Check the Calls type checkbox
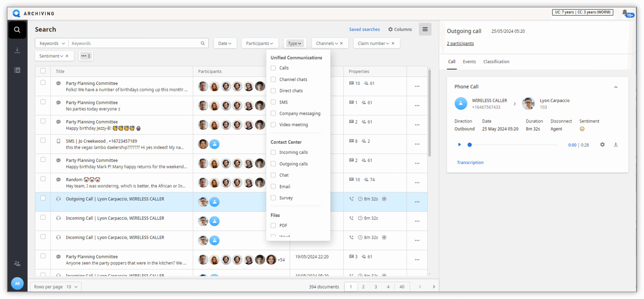This screenshot has width=644, height=299. point(273,68)
